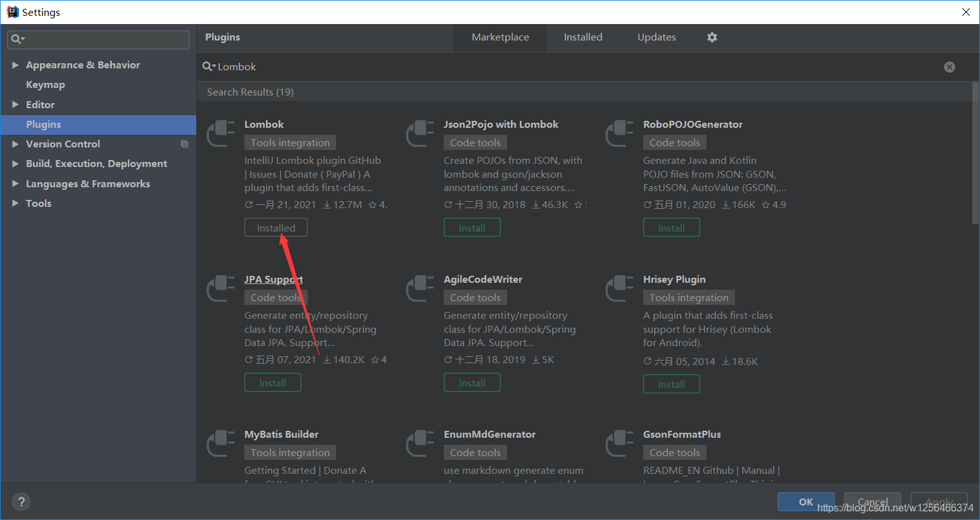Click Code tools tag under EnumMdGenerator
The height and width of the screenshot is (520, 980).
pos(475,453)
